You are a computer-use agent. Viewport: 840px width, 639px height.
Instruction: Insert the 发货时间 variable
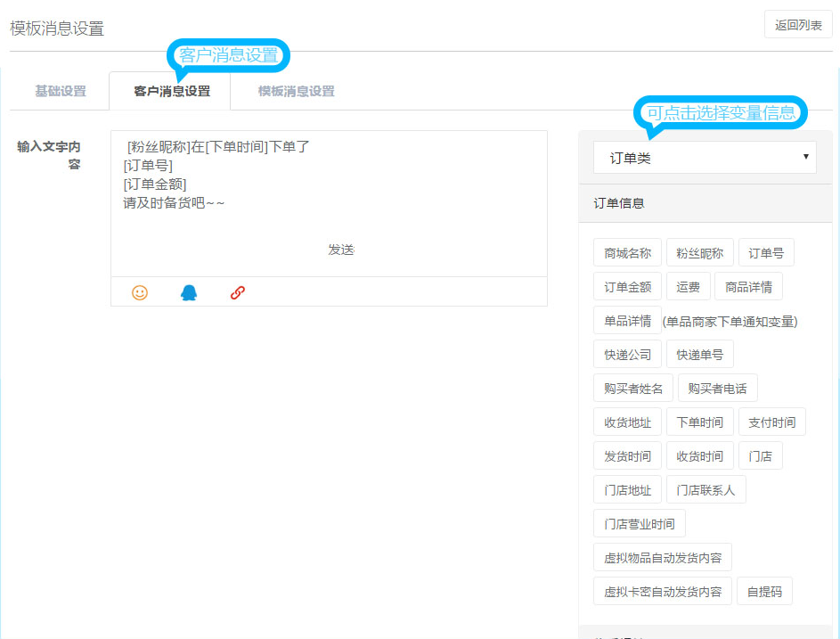(x=627, y=455)
